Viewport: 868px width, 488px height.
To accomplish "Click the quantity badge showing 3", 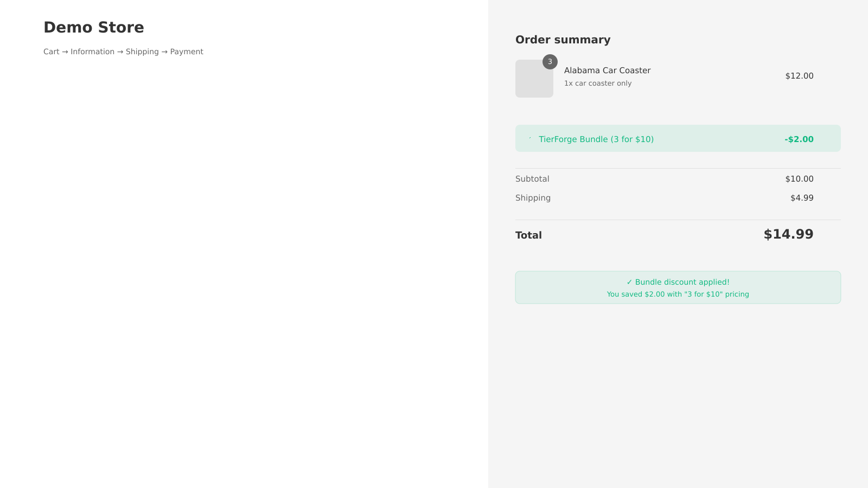I will (550, 62).
